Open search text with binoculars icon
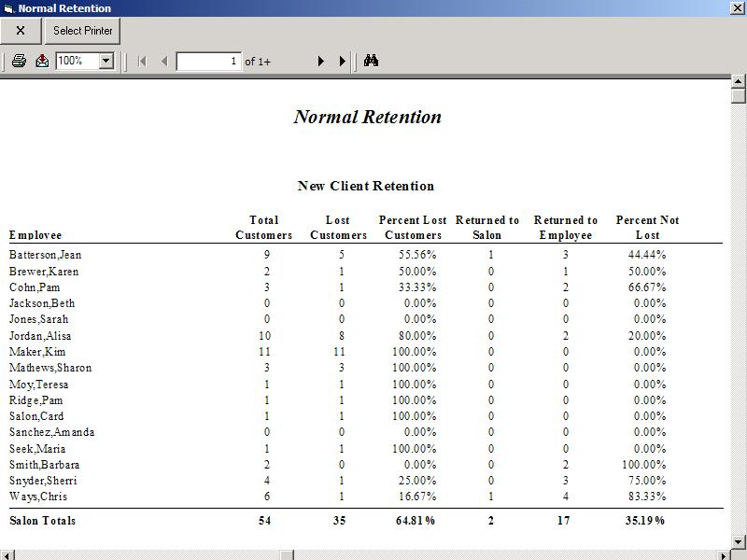The image size is (747, 560). coord(371,61)
